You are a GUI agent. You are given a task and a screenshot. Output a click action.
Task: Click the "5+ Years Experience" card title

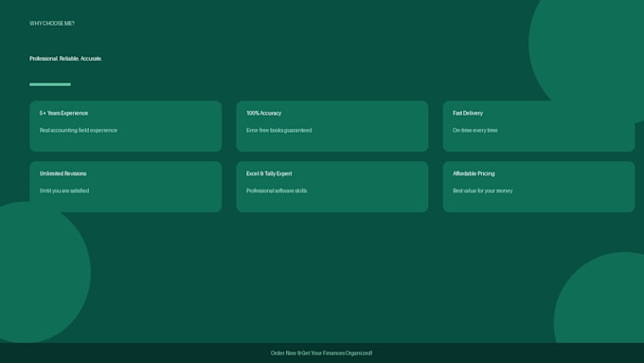coord(63,113)
